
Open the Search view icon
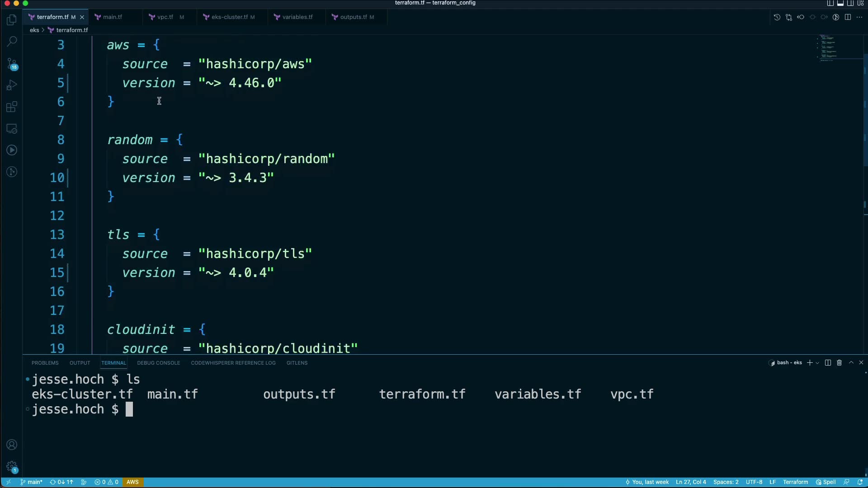point(12,42)
